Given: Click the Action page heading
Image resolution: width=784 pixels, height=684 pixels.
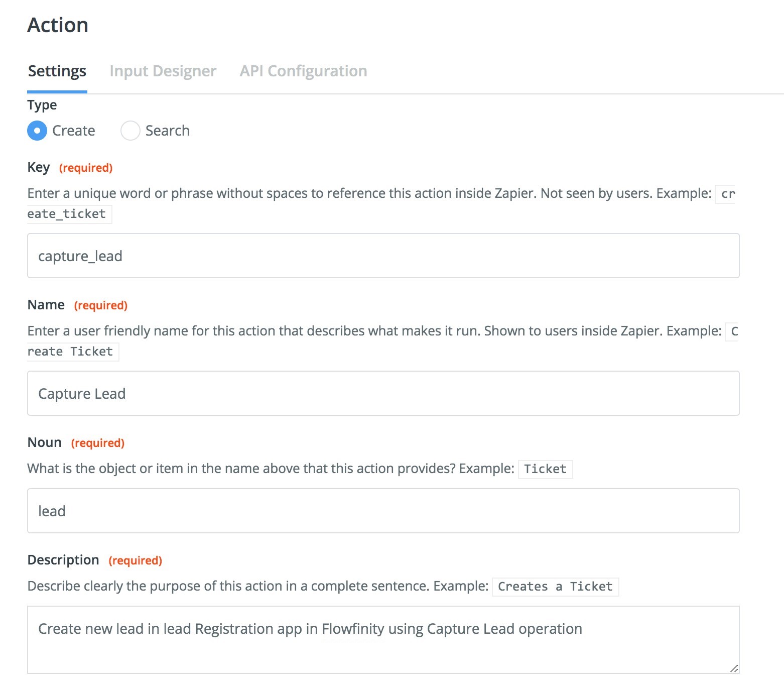Looking at the screenshot, I should pyautogui.click(x=58, y=25).
